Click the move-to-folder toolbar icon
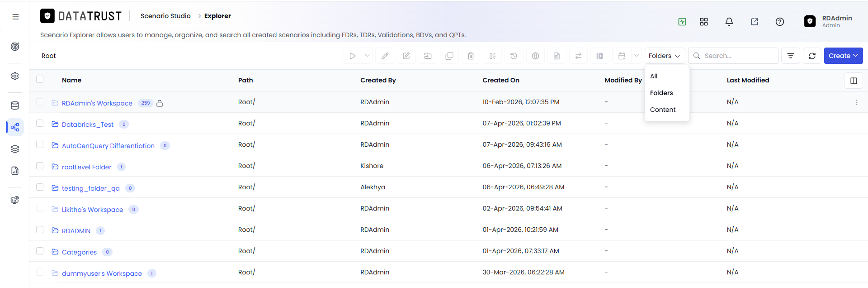The height and width of the screenshot is (288, 868). (428, 56)
